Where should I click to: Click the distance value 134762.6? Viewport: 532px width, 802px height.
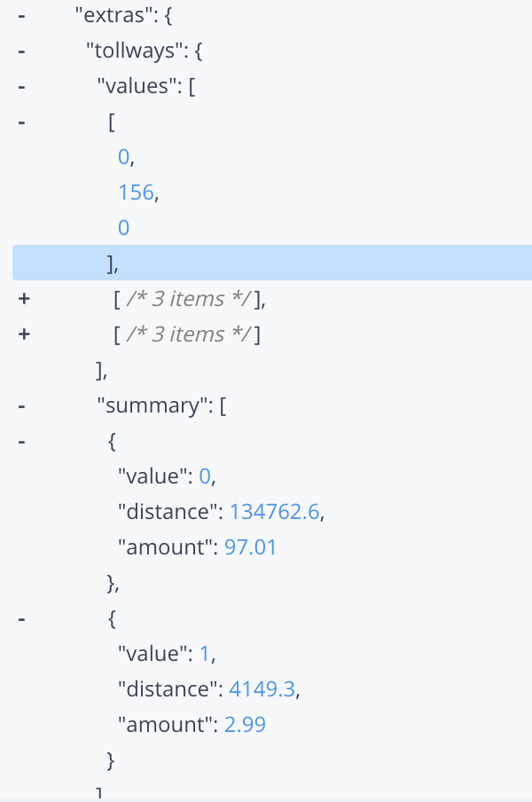[275, 512]
